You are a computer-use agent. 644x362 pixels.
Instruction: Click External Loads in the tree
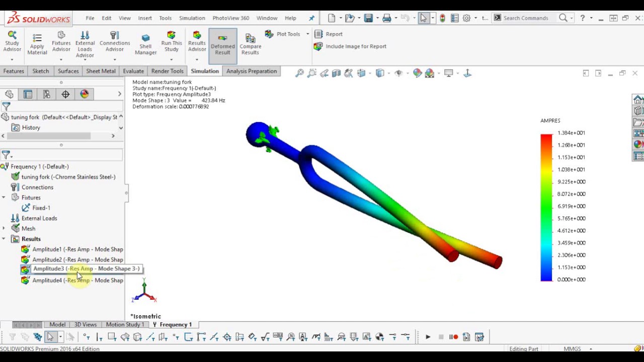(x=34, y=219)
